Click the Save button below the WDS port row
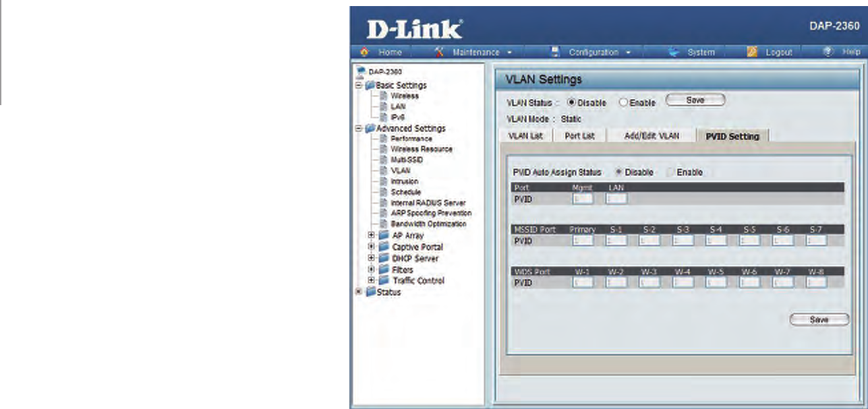 (819, 320)
